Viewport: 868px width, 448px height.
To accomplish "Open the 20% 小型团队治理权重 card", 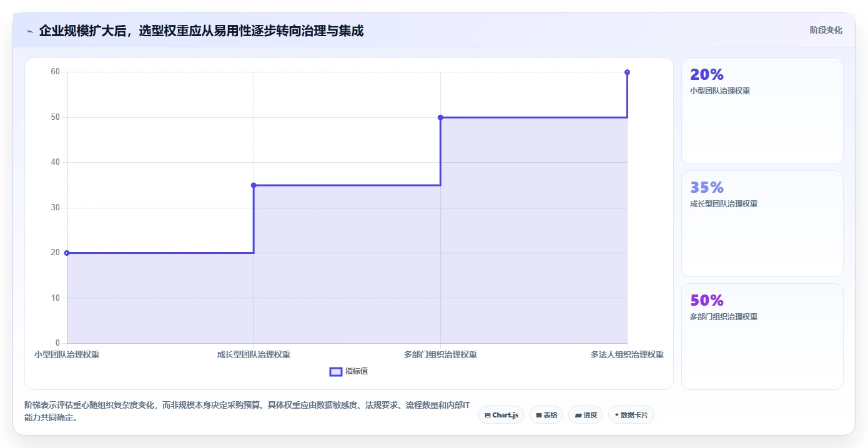I will (762, 111).
